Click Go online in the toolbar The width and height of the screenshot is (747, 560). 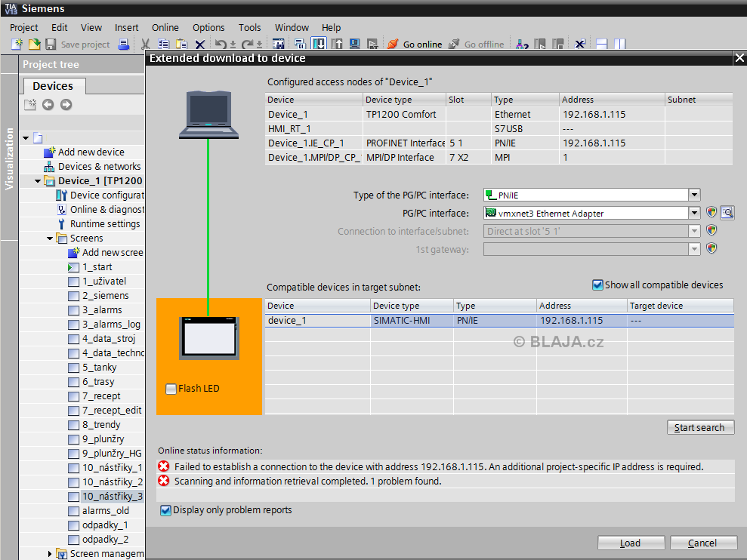tap(415, 45)
